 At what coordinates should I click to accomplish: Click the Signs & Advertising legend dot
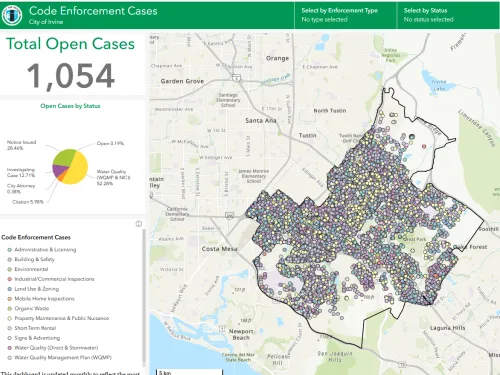pos(10,338)
